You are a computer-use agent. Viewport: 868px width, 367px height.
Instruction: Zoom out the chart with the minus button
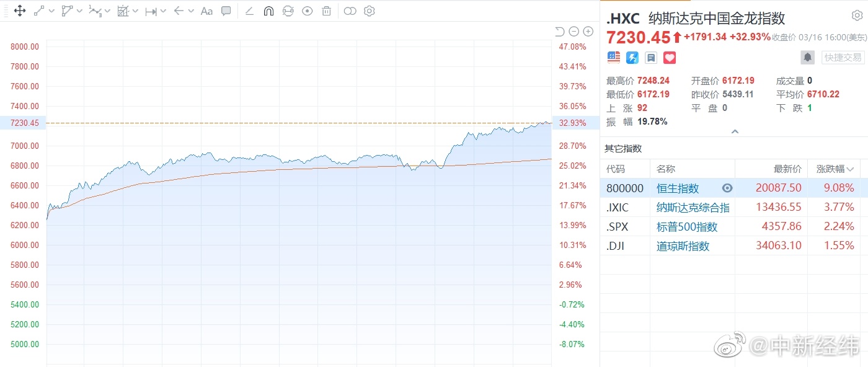point(573,31)
